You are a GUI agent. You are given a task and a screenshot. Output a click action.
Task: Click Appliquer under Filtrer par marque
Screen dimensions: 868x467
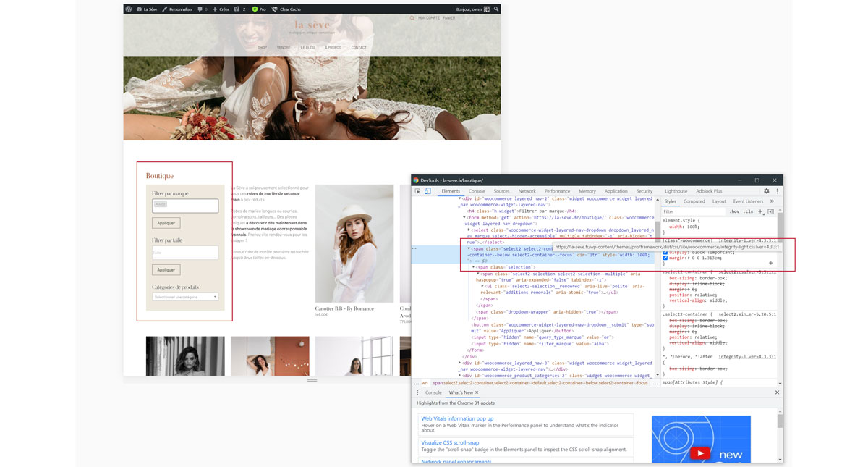click(166, 223)
